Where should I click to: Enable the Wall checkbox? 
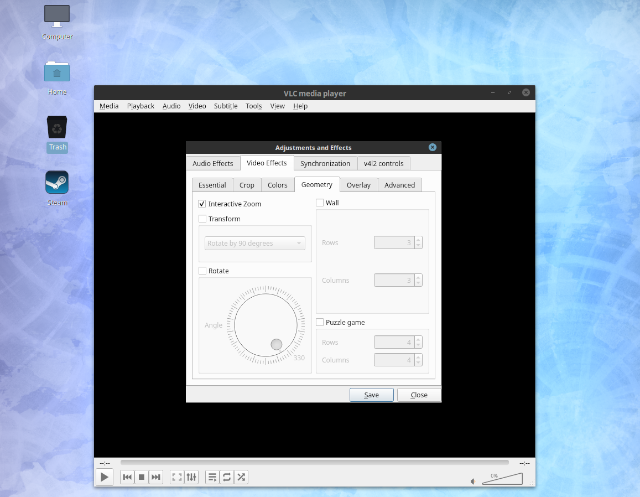click(x=320, y=202)
